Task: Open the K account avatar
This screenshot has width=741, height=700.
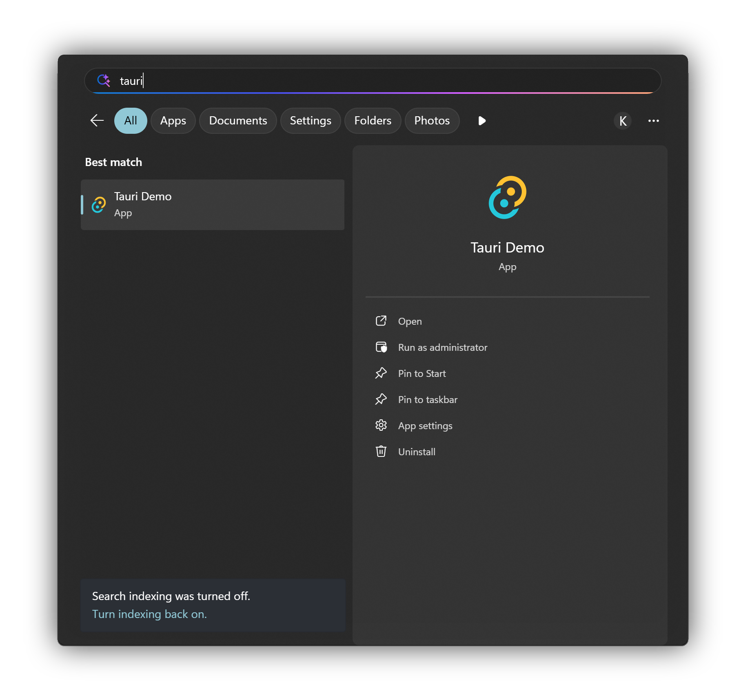Action: 623,121
